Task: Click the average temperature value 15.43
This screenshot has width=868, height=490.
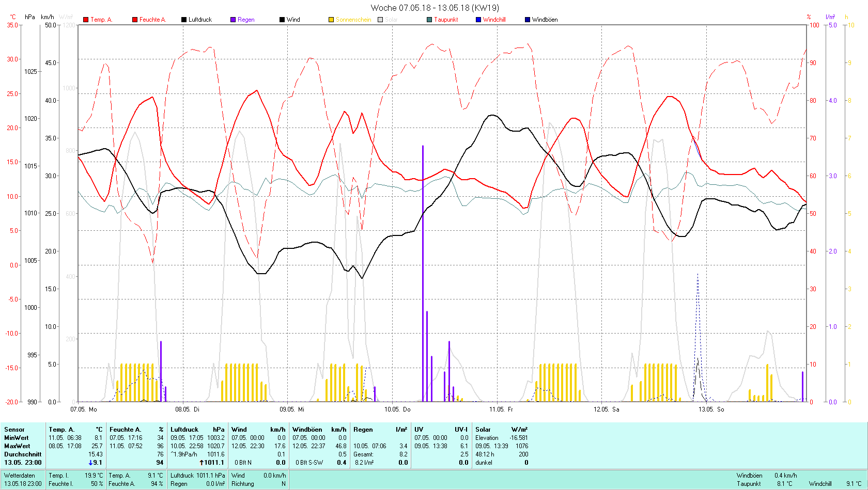Action: coord(96,454)
